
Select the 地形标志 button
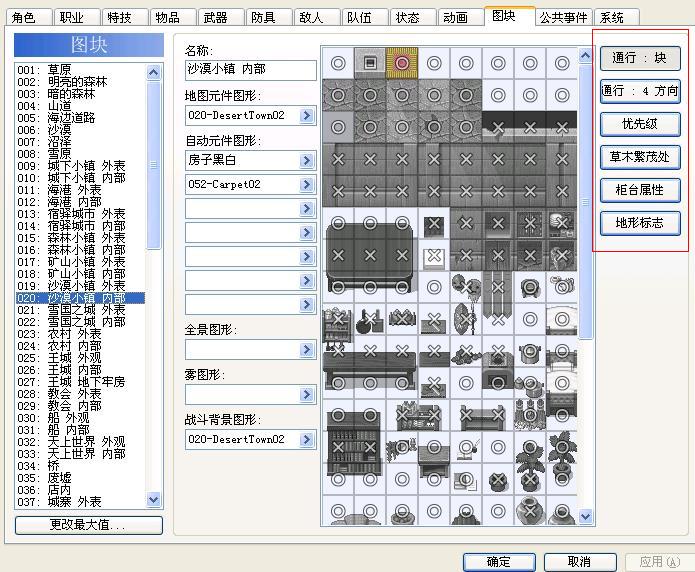640,223
